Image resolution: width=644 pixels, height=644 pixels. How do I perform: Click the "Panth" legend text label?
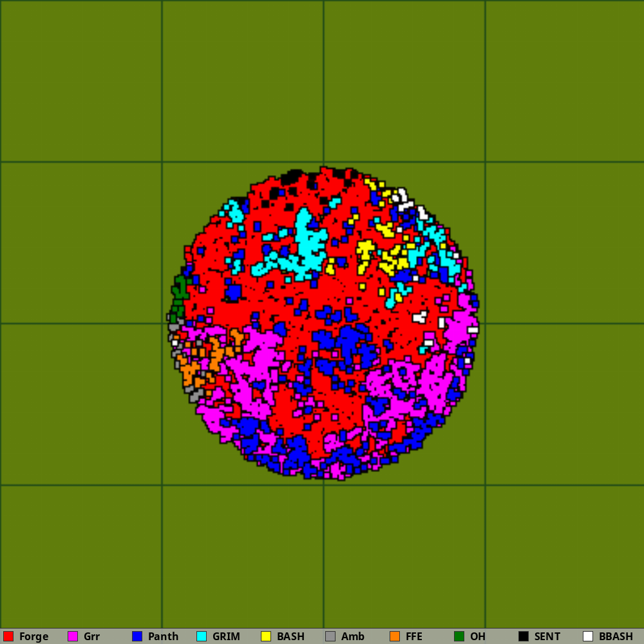point(163,636)
